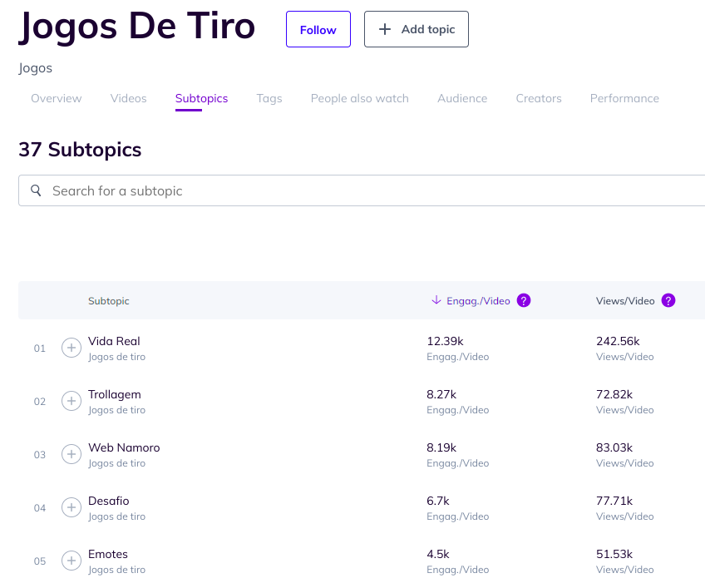Click the plus icon beside Vida Real

tap(71, 348)
